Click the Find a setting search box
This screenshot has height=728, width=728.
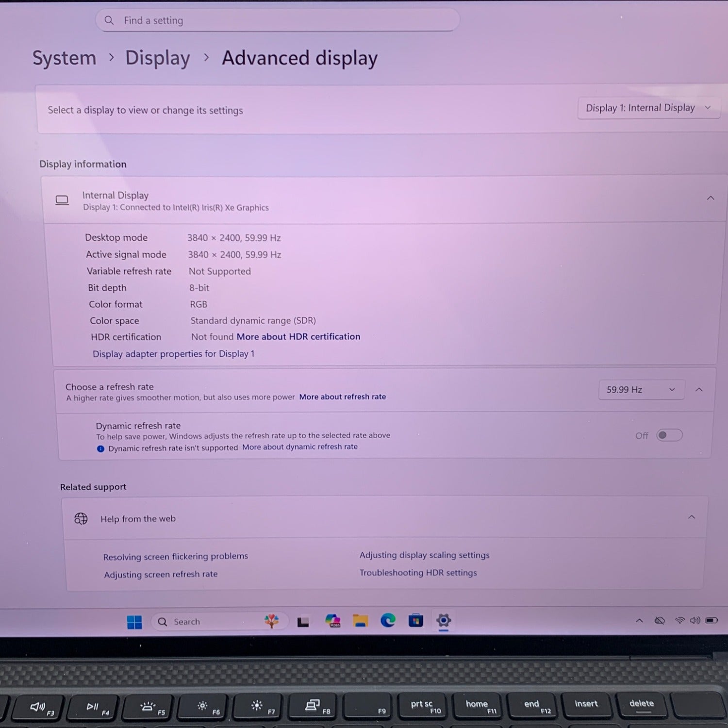click(277, 20)
